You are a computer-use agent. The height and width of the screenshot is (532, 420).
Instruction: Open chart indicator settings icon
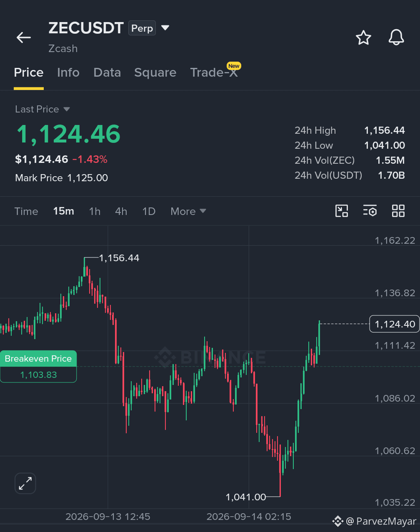pos(370,211)
